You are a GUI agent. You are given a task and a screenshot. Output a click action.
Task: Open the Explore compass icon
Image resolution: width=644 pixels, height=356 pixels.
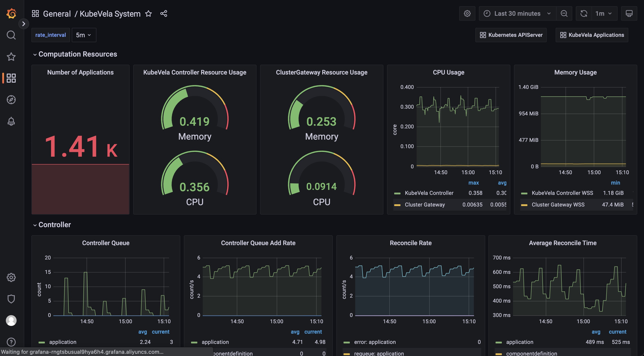click(11, 100)
